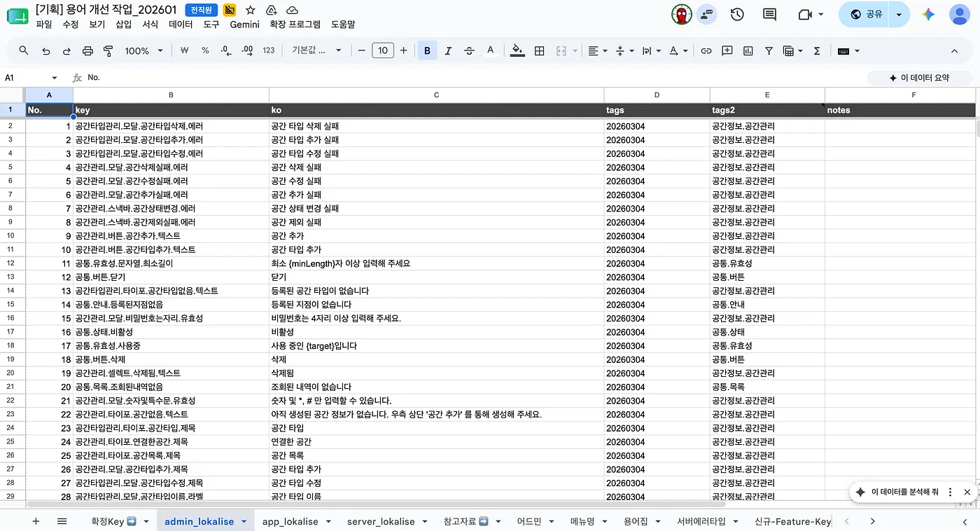This screenshot has height=531, width=980.
Task: Show all comments panel icon
Action: point(769,14)
